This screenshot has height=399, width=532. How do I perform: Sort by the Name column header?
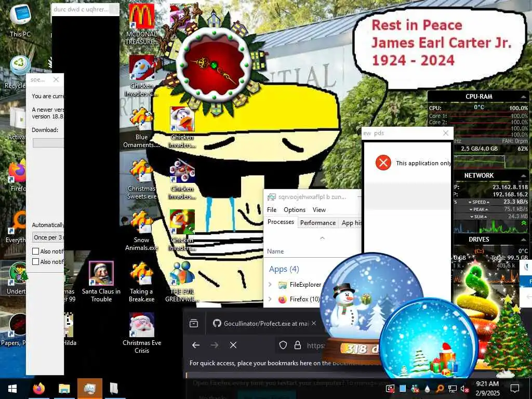click(x=275, y=251)
